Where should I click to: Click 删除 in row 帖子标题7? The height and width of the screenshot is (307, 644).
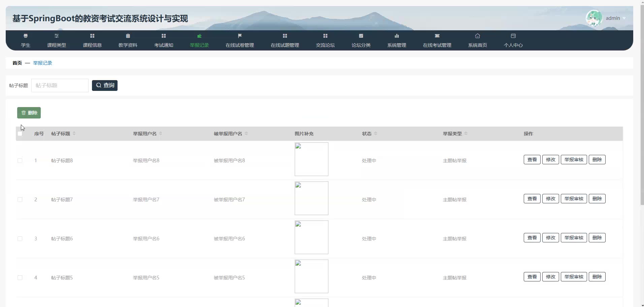[x=597, y=199]
